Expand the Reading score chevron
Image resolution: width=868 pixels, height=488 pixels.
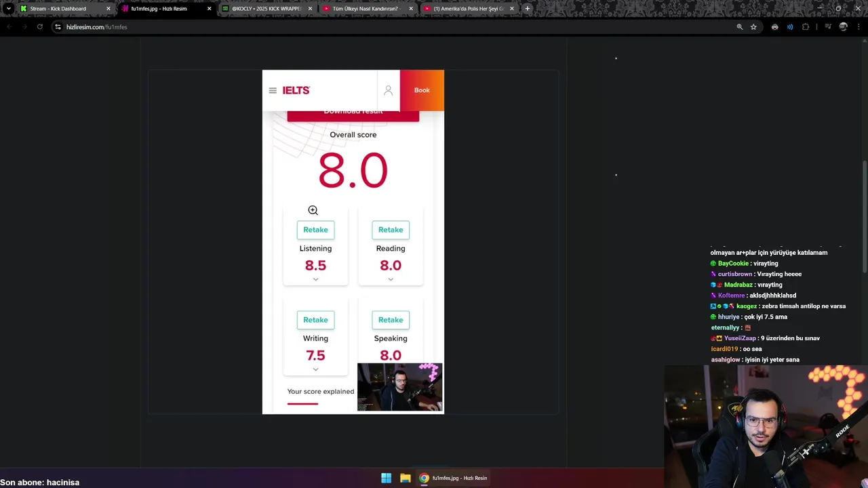tap(391, 279)
